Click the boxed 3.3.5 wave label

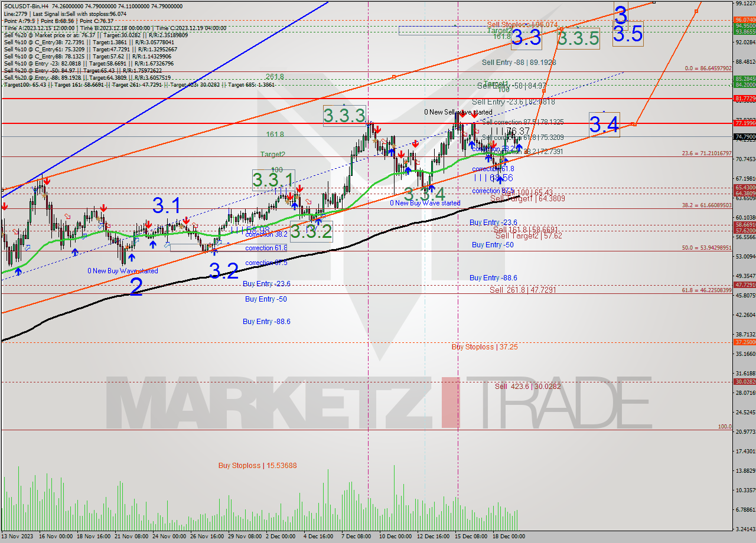578,39
